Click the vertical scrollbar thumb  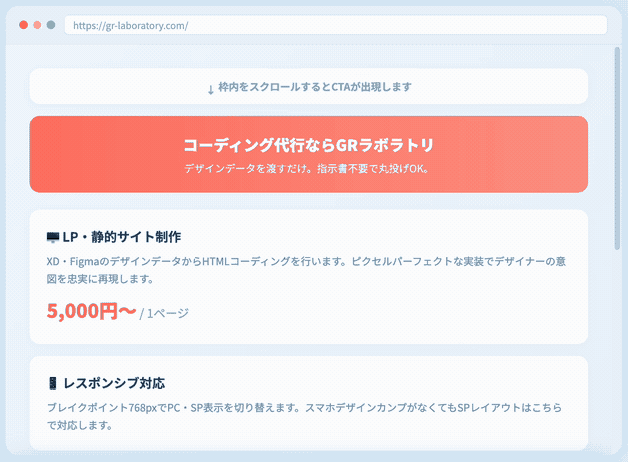(x=617, y=149)
